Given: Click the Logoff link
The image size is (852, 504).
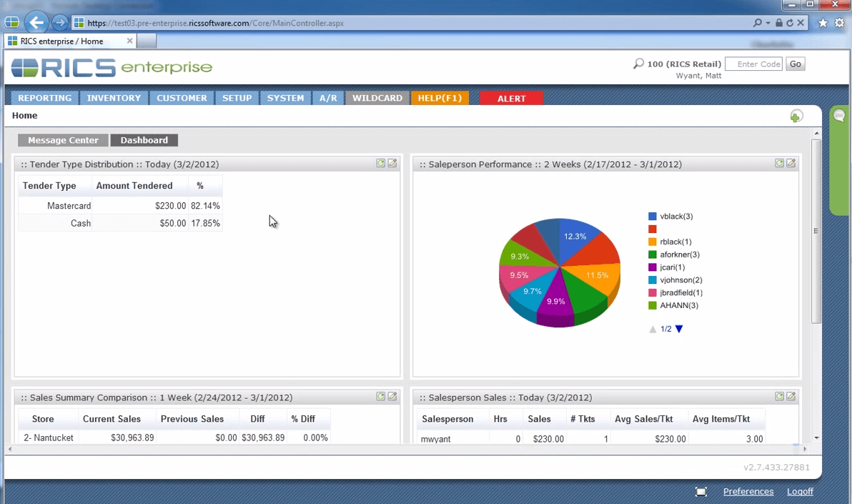Looking at the screenshot, I should coord(800,491).
